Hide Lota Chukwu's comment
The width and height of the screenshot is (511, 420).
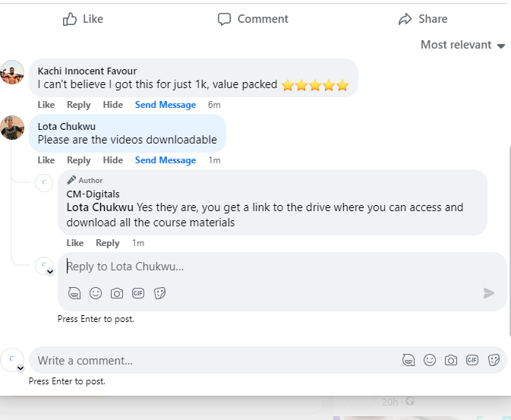click(x=113, y=160)
